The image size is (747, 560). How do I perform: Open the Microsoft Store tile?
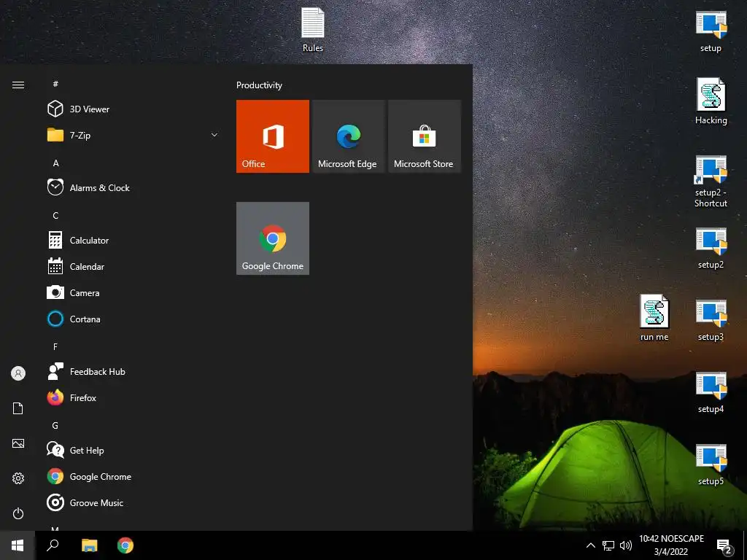click(x=425, y=136)
